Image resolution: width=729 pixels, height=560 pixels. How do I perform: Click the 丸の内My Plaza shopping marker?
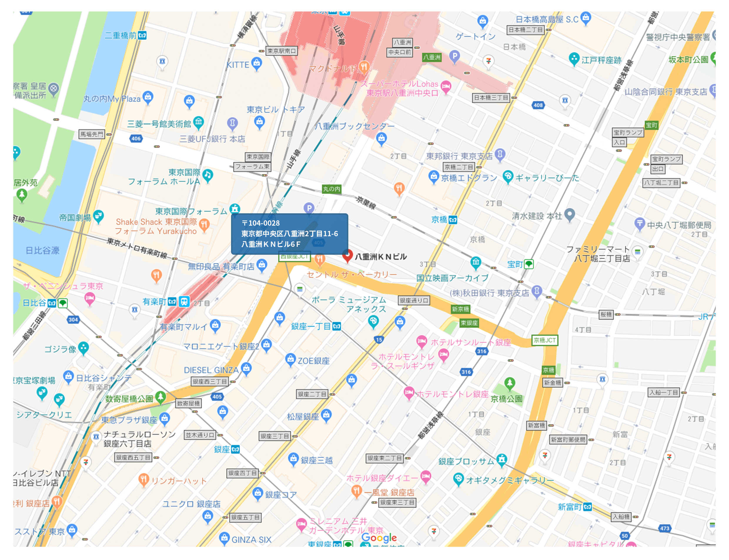tap(147, 98)
